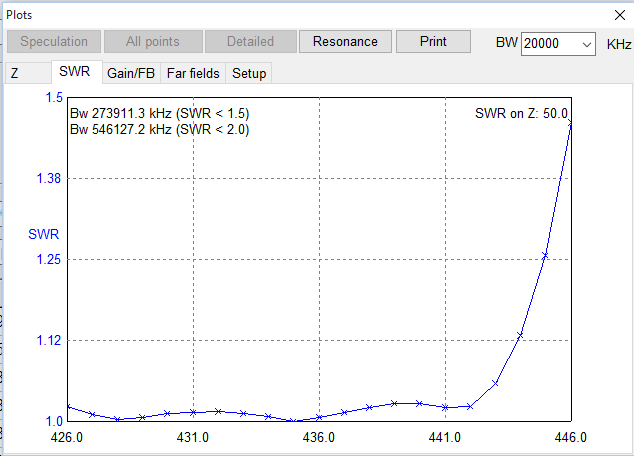This screenshot has height=456, width=634.
Task: Click the 1.38 SWR axis value
Action: click(x=49, y=178)
